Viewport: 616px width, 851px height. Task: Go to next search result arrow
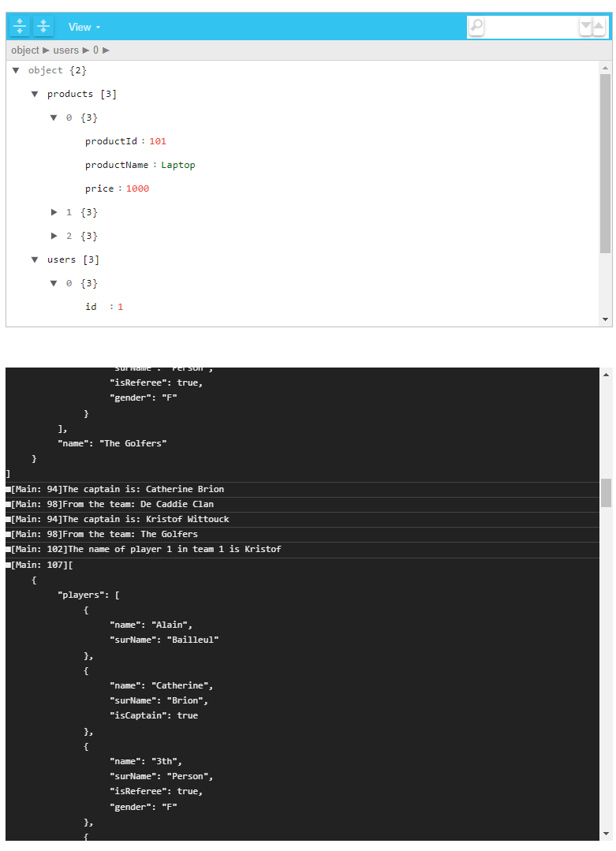pyautogui.click(x=586, y=28)
